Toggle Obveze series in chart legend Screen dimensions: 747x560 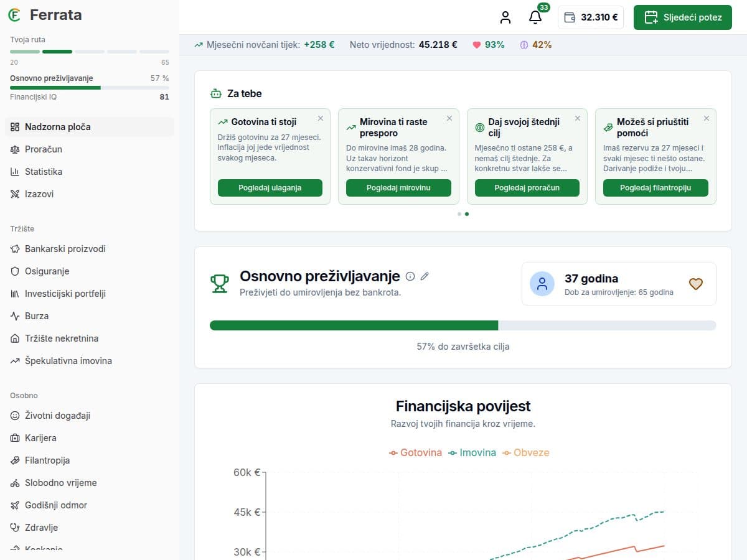point(525,452)
